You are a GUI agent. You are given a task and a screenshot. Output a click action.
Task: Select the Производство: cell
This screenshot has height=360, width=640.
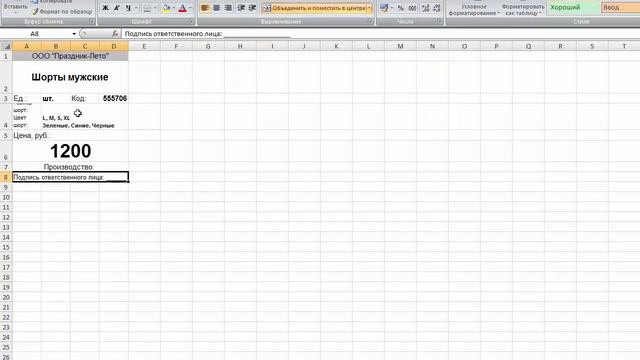(x=70, y=167)
